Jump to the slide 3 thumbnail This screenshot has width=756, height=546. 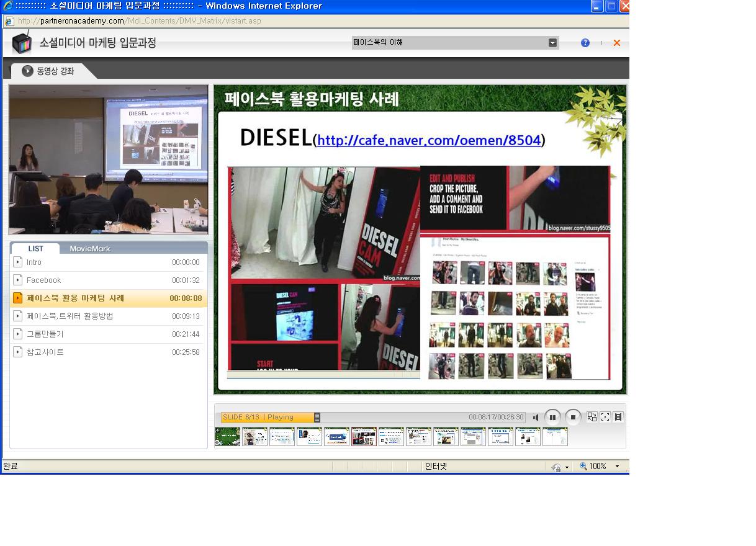[x=282, y=436]
